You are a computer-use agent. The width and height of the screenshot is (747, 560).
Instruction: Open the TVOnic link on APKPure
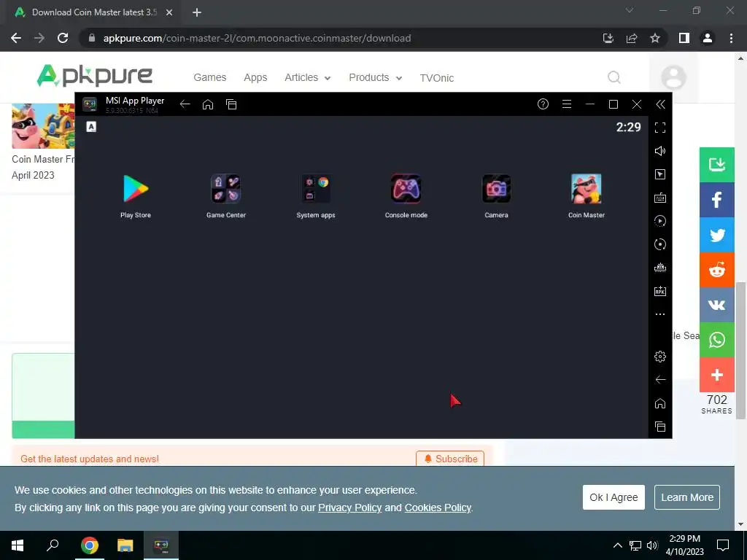[437, 78]
